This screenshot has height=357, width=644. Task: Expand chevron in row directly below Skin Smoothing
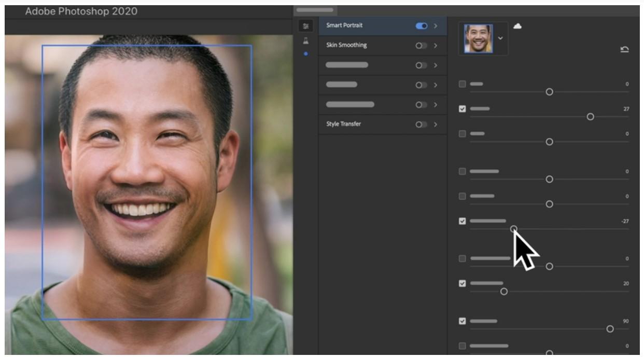click(x=436, y=65)
